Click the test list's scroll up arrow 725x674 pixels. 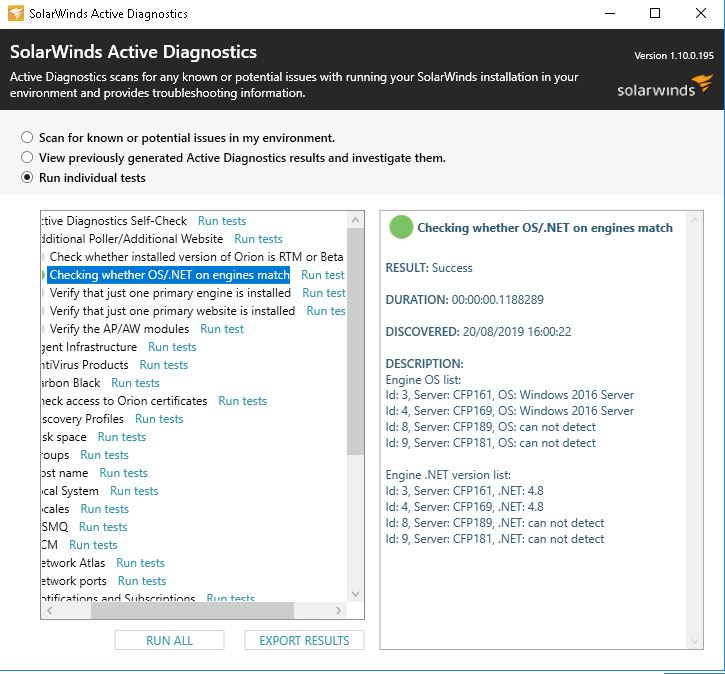click(356, 220)
